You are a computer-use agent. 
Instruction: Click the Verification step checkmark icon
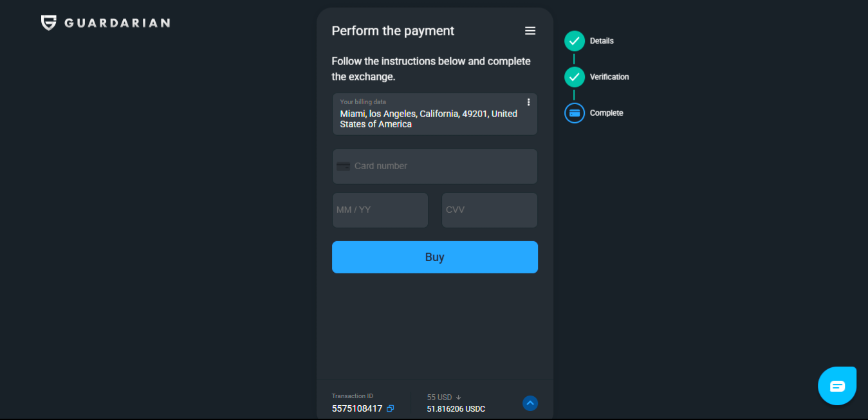(x=575, y=77)
